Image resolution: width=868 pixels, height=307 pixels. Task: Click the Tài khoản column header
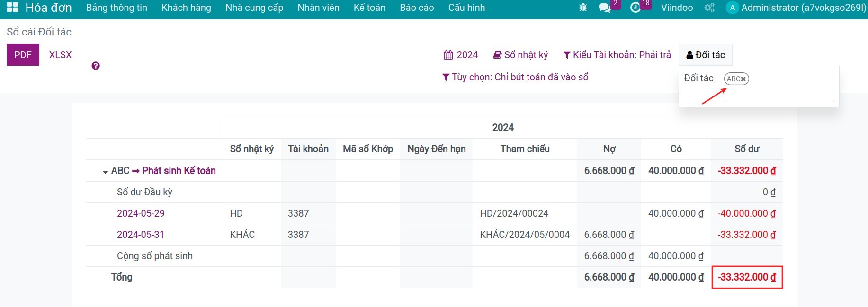click(x=308, y=149)
